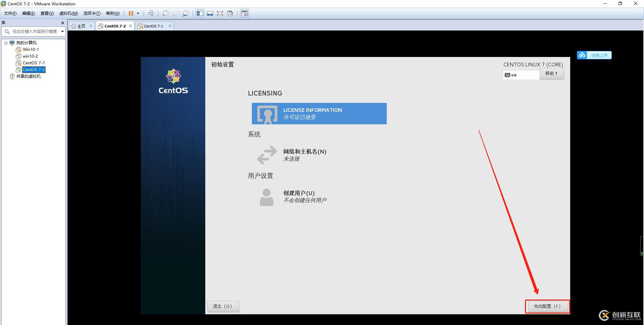Viewport: 644px width, 325px height.
Task: Toggle the thumbnail bar view icon
Action: pyautogui.click(x=210, y=13)
